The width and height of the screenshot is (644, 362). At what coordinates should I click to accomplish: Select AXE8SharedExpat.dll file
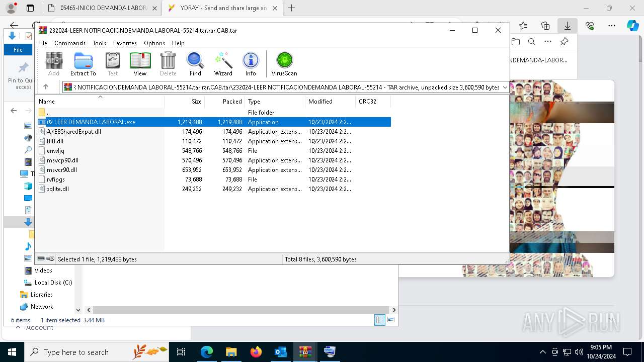[213, 131]
